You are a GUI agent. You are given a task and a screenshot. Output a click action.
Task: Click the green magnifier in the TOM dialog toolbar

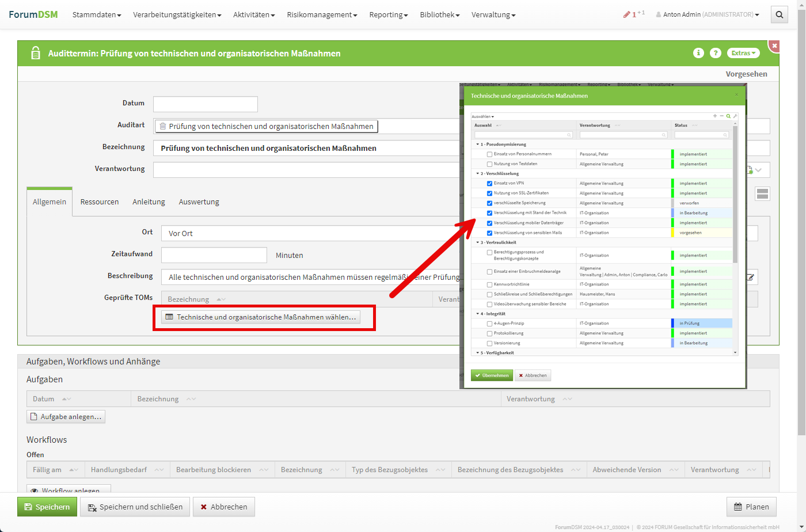728,116
